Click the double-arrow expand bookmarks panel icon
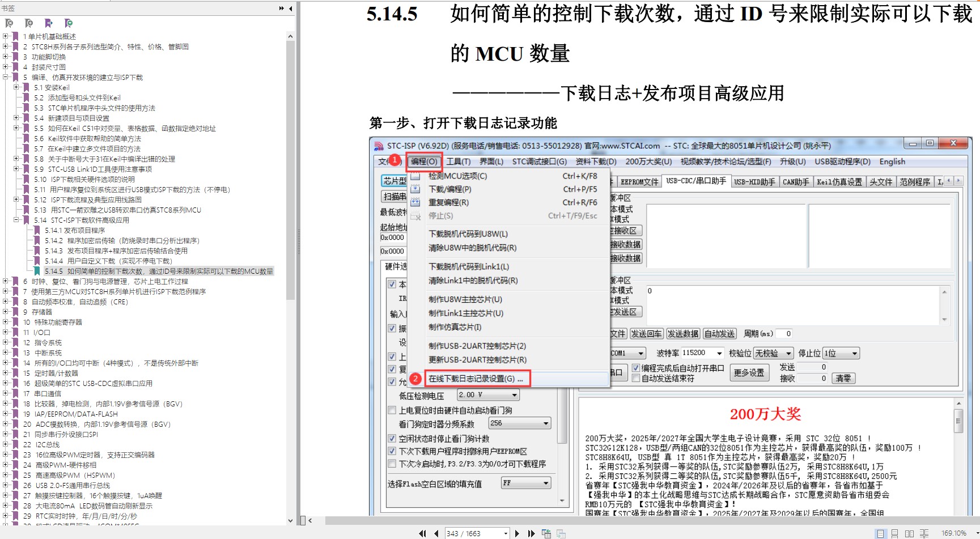This screenshot has width=980, height=539. pyautogui.click(x=282, y=9)
